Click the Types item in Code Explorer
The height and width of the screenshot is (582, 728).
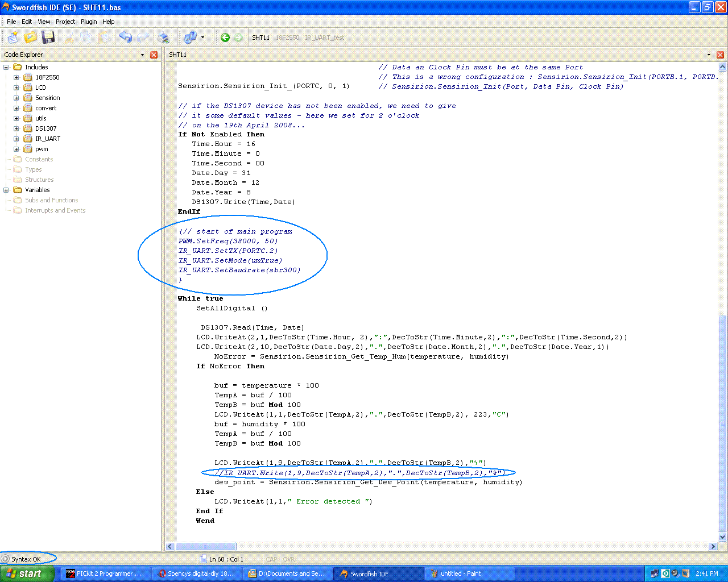coord(33,169)
